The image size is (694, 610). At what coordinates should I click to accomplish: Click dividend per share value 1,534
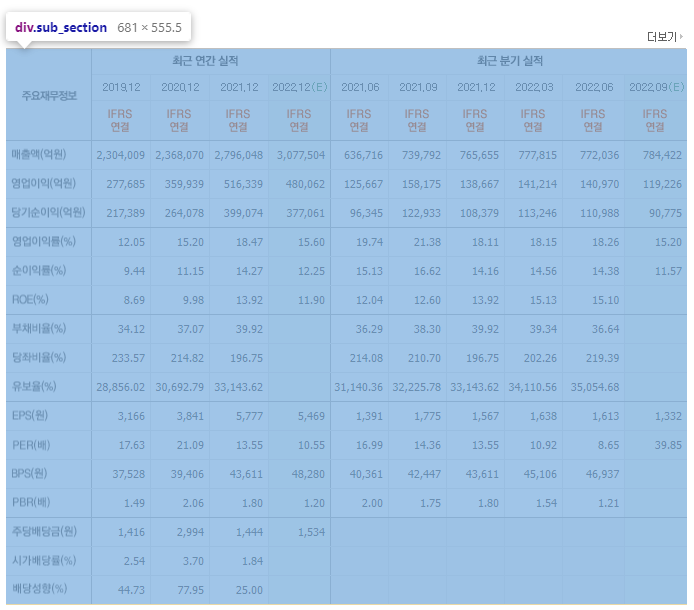coord(311,532)
